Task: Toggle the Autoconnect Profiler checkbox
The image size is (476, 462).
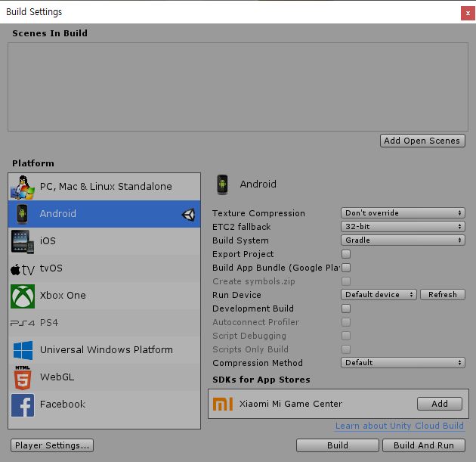Action: point(346,322)
